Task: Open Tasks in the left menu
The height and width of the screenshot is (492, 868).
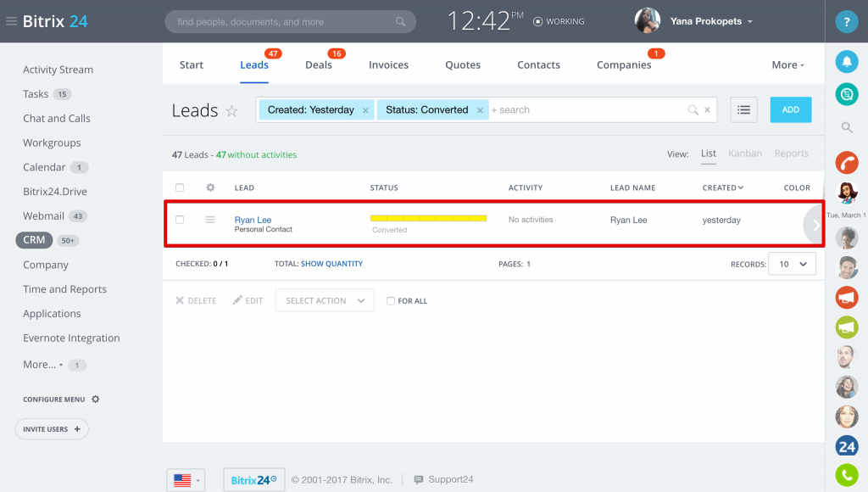Action: [36, 94]
